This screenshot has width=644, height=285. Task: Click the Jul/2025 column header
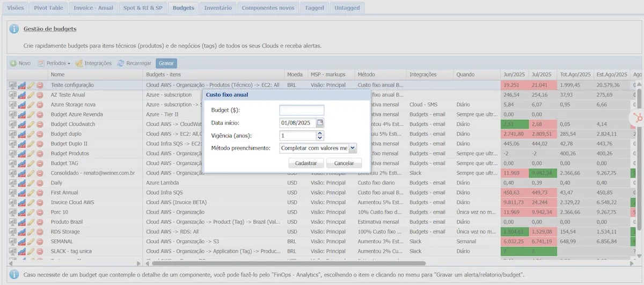click(543, 75)
